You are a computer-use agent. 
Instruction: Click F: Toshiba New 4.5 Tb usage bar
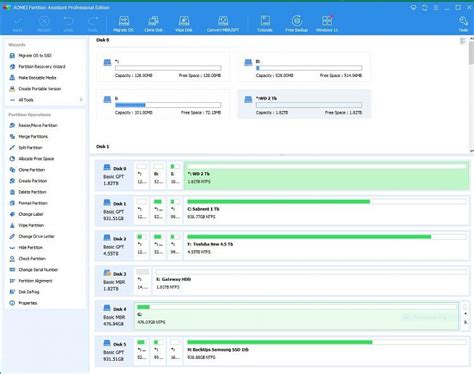[x=326, y=237]
